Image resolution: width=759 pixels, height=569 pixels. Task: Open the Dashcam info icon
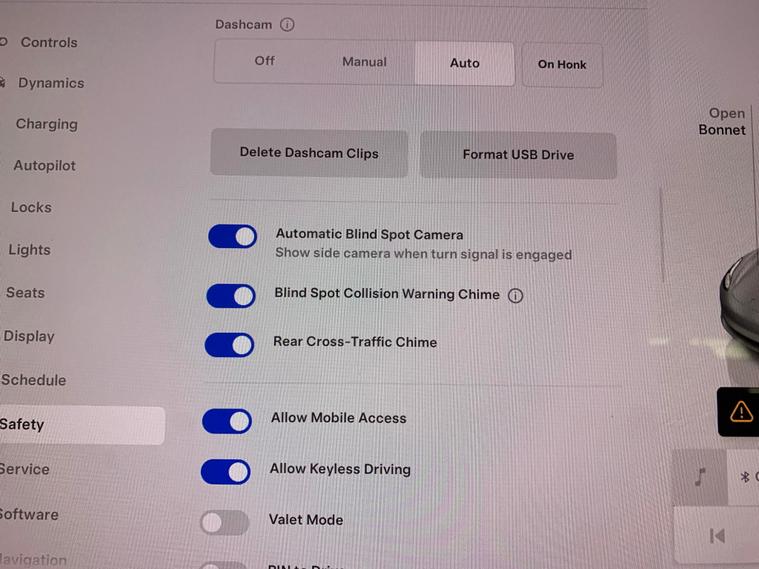(x=287, y=24)
